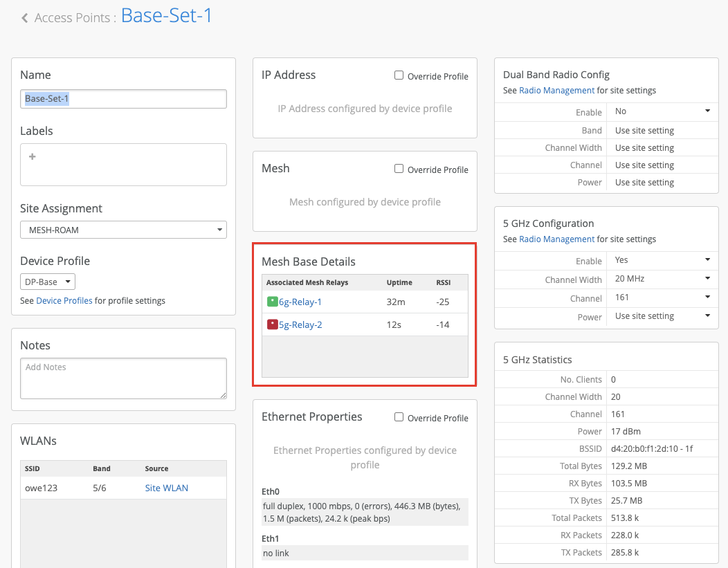Click the plus icon in Labels box
Image resolution: width=728 pixels, height=568 pixels.
[33, 157]
